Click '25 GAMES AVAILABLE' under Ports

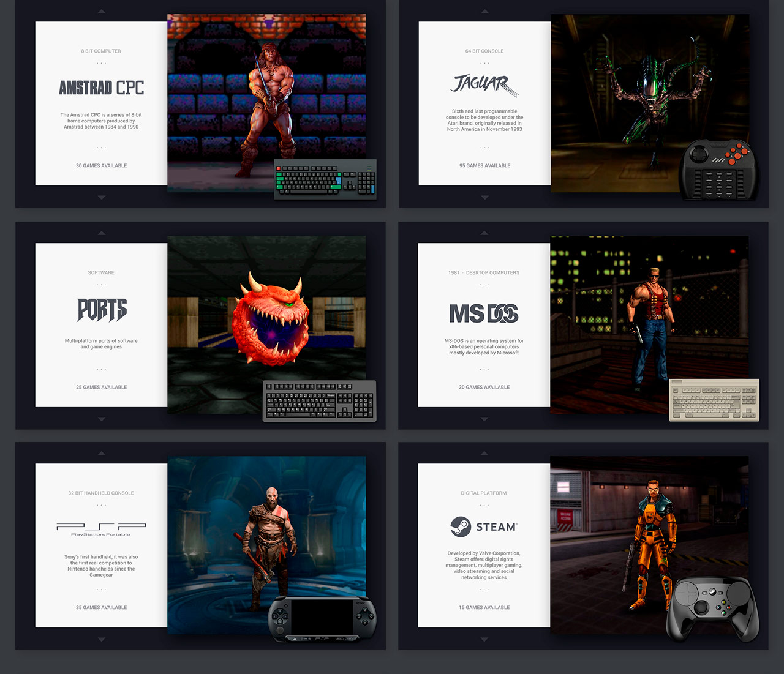[102, 388]
